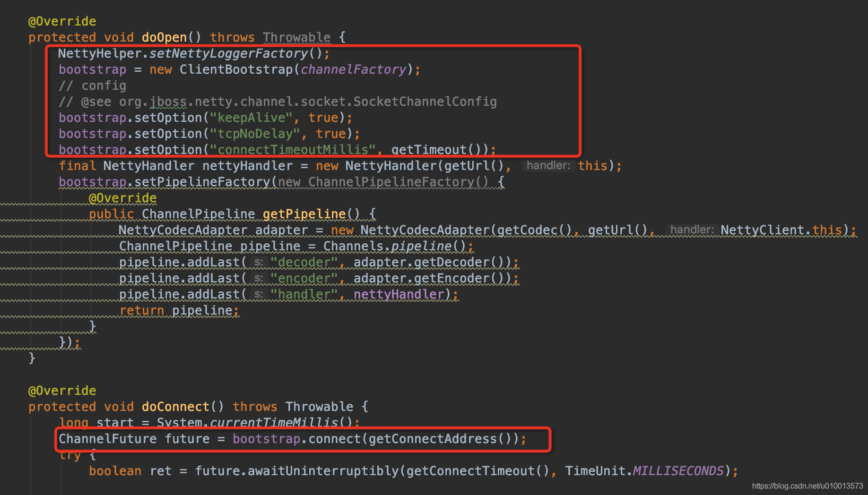This screenshot has height=495, width=868.
Task: Click the @Override annotation above doConnect
Action: (x=62, y=391)
